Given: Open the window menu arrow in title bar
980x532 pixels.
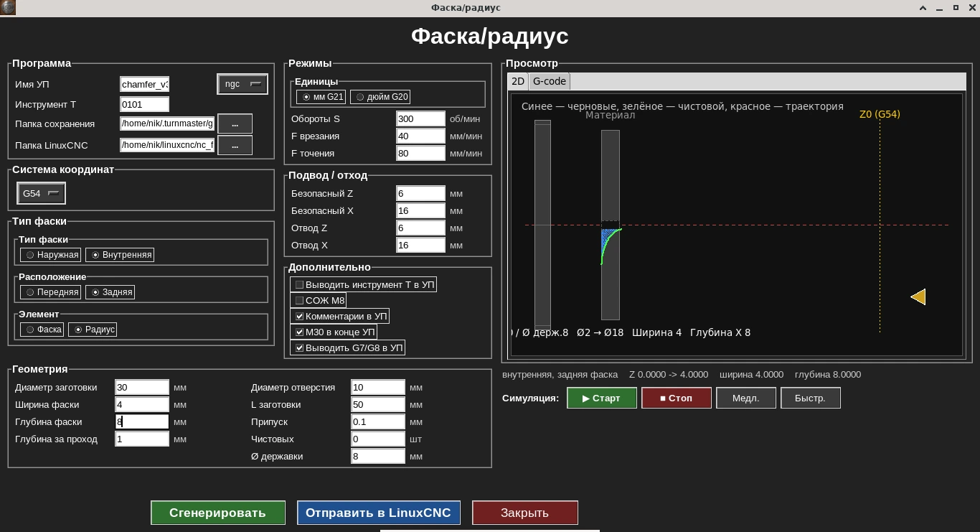Looking at the screenshot, I should [923, 7].
